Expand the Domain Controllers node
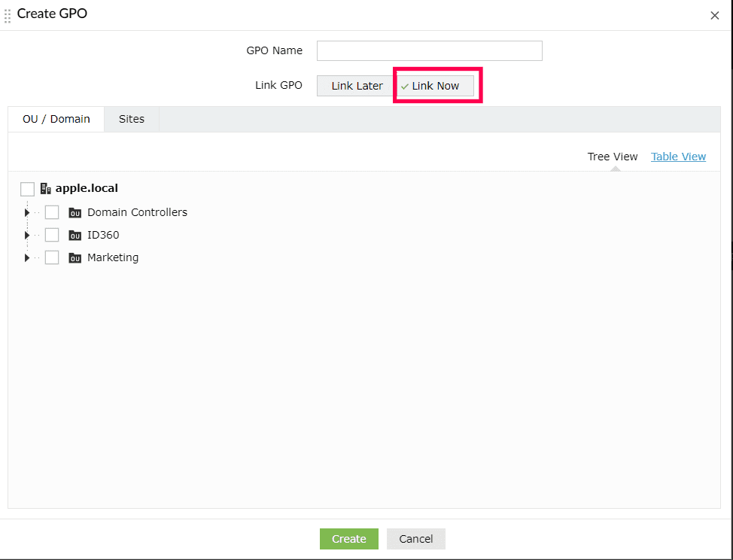Screen dimensions: 733x560 click(x=26, y=213)
